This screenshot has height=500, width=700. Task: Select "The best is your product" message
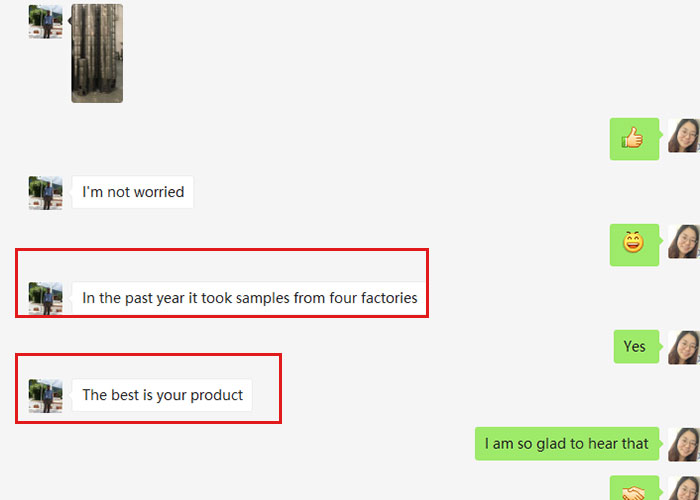coord(162,395)
